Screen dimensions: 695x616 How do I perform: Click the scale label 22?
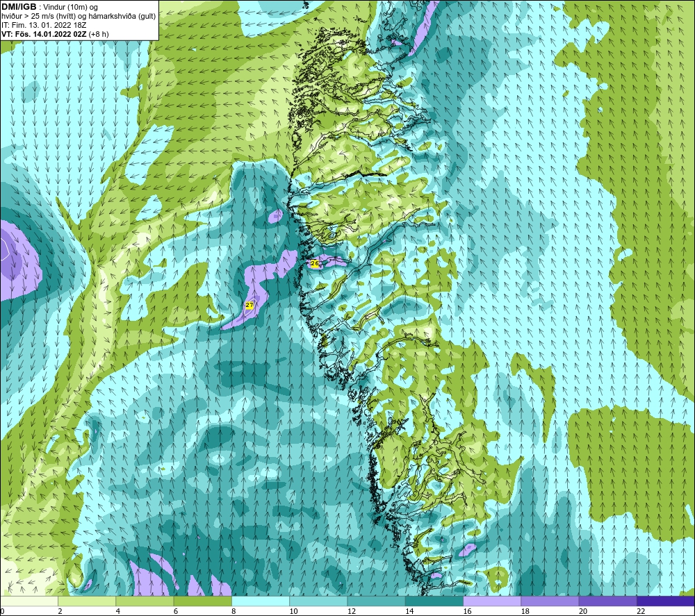[641, 612]
